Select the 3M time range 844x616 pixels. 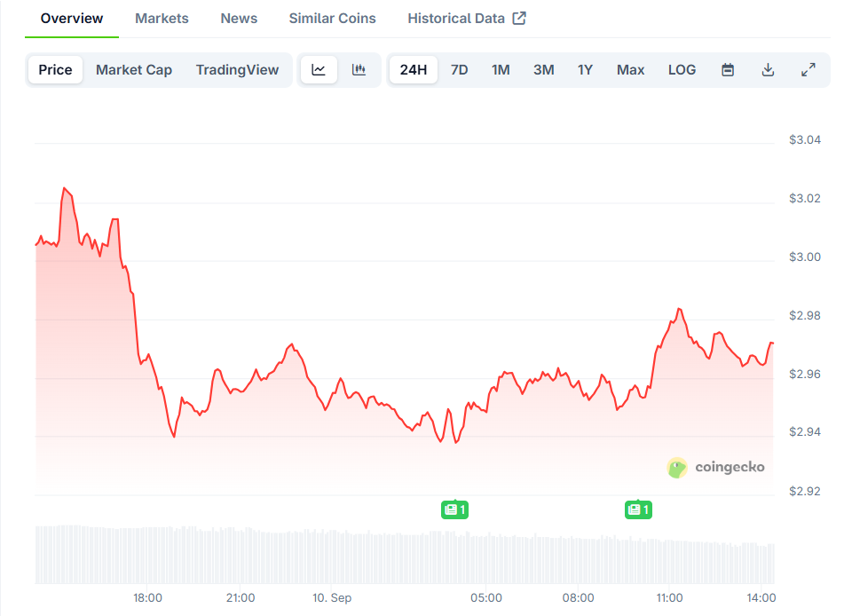(543, 70)
